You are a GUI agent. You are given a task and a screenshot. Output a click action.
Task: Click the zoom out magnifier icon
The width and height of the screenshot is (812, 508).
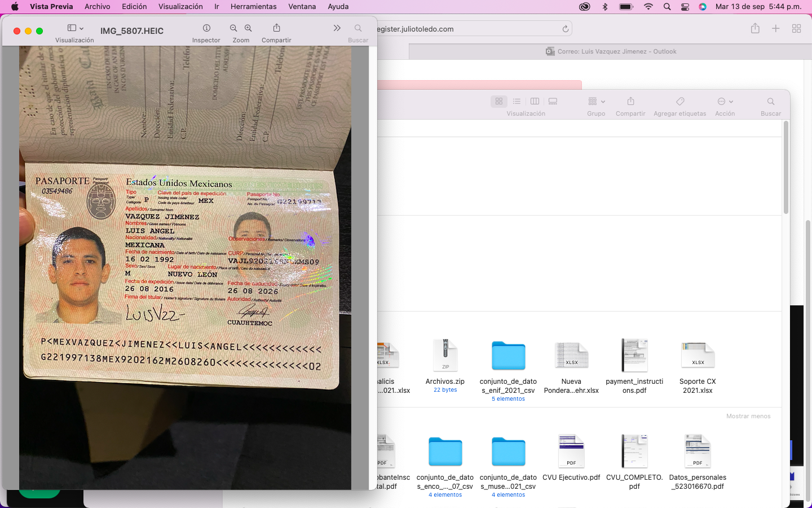click(x=233, y=28)
